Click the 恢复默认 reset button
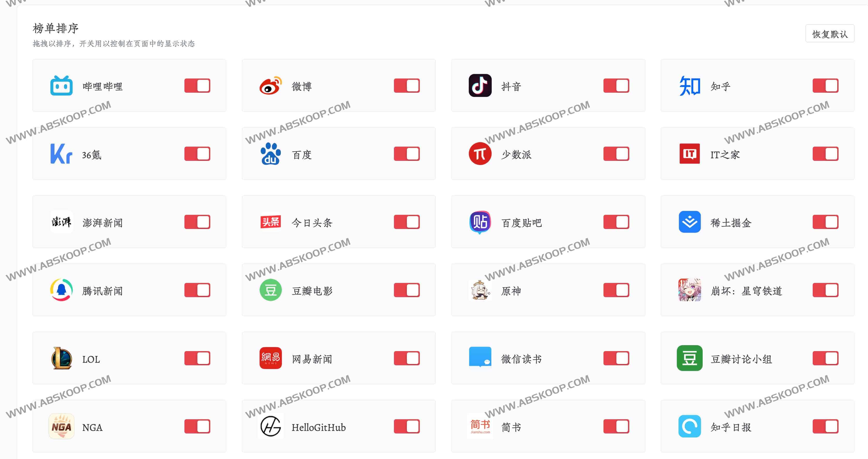Image resolution: width=868 pixels, height=459 pixels. 830,34
